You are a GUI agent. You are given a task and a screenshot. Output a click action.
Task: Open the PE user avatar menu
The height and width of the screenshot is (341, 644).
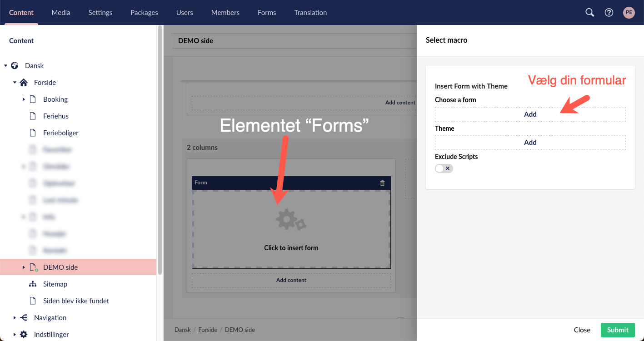coord(629,13)
